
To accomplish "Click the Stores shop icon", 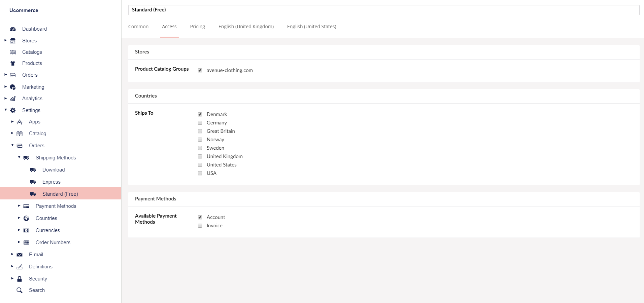I will [x=13, y=41].
